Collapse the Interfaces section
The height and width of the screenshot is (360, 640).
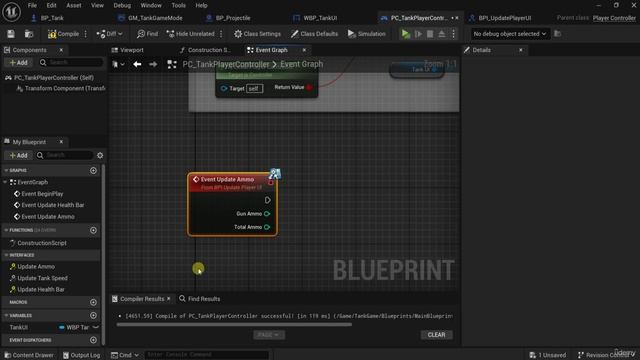pos(6,255)
